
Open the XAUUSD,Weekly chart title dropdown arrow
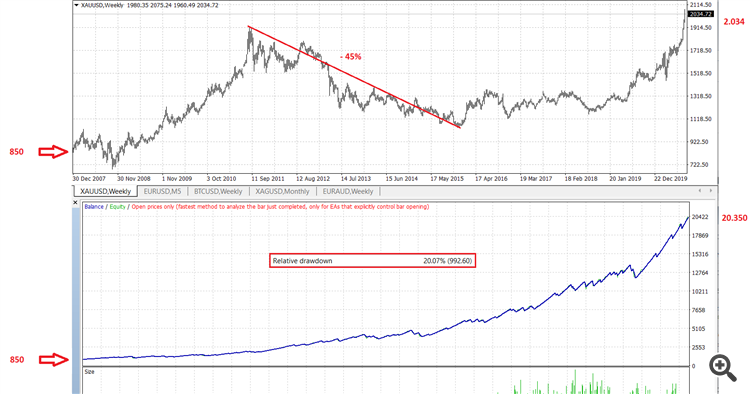pos(77,5)
